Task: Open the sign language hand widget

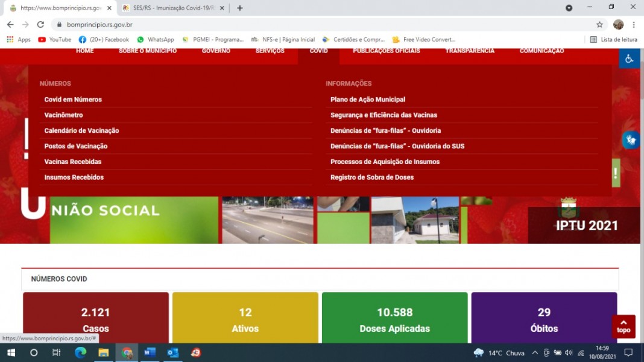Action: (x=631, y=139)
